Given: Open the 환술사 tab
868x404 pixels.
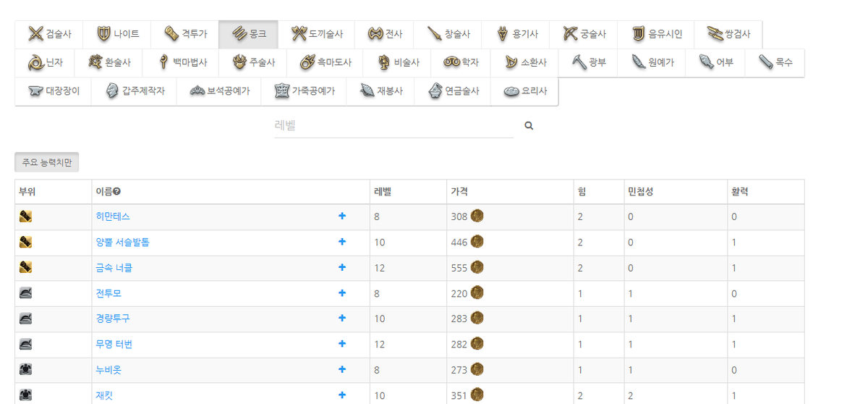Looking at the screenshot, I should (109, 63).
